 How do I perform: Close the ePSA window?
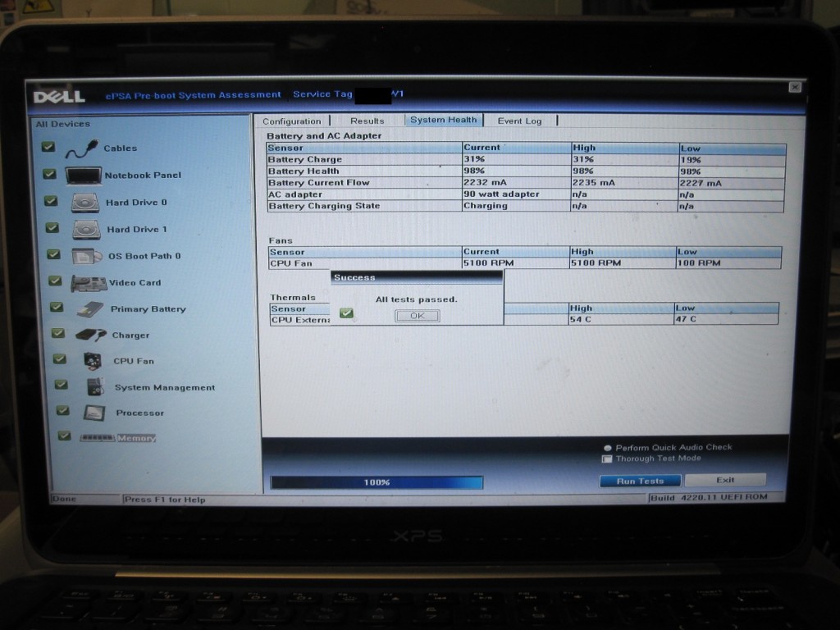(x=795, y=87)
